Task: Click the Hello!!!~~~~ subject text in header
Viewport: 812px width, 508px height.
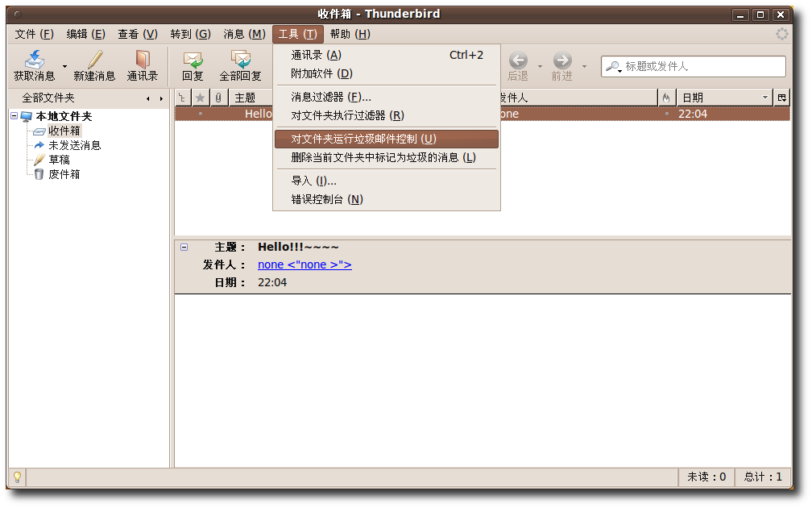Action: click(298, 248)
